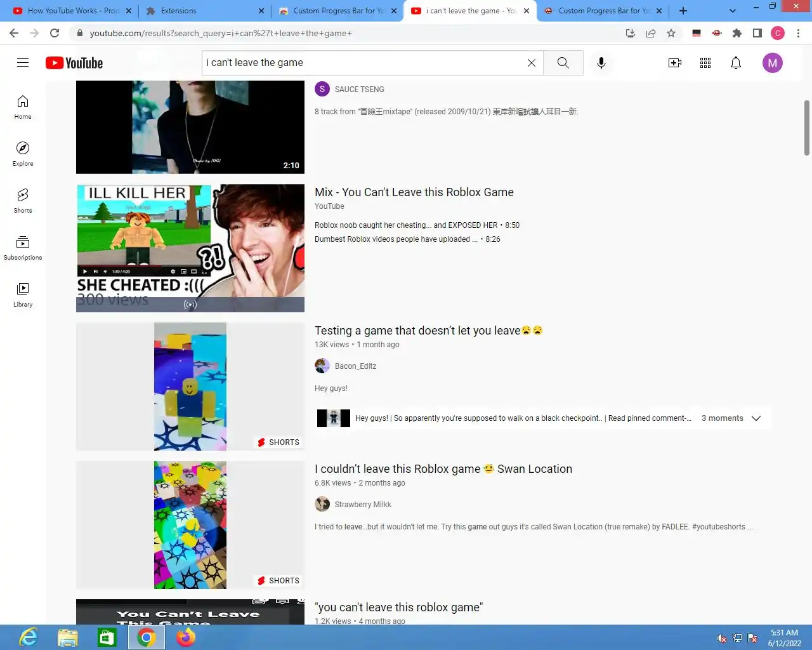
Task: Click the Bacon_Editz Shorts thumbnail
Action: click(x=190, y=387)
